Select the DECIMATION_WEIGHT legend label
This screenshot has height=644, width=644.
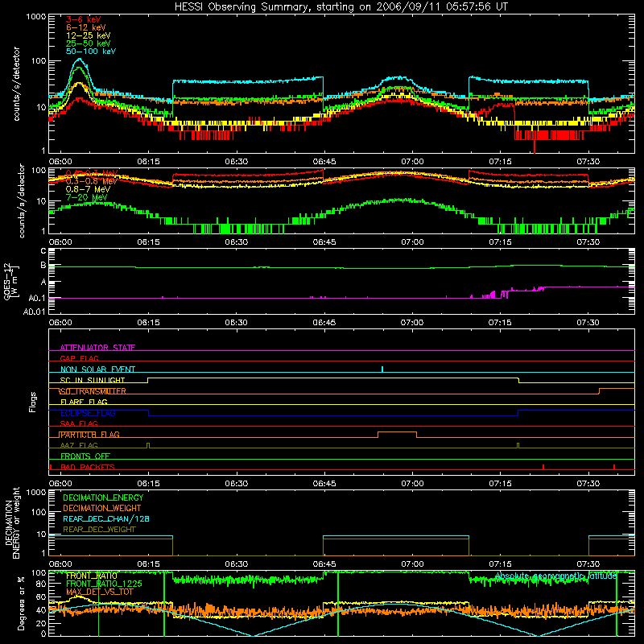102,508
